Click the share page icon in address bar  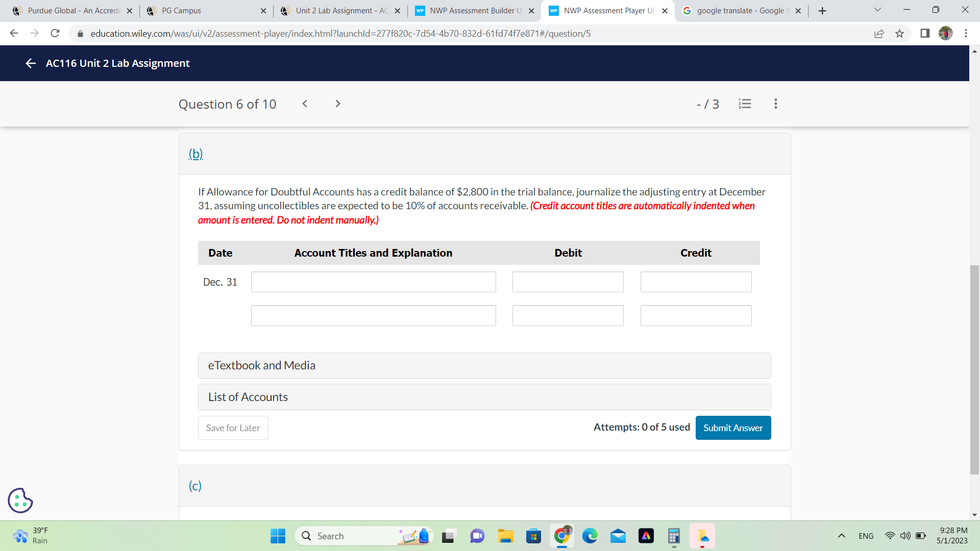(x=879, y=34)
